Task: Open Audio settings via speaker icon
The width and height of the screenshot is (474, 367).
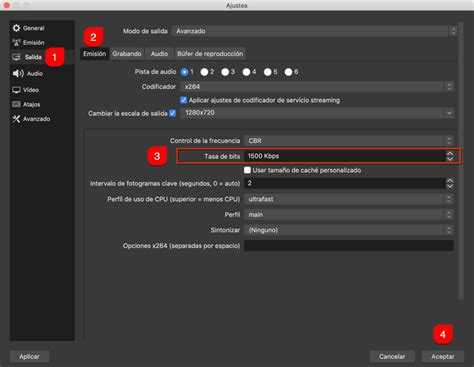Action: click(x=18, y=74)
